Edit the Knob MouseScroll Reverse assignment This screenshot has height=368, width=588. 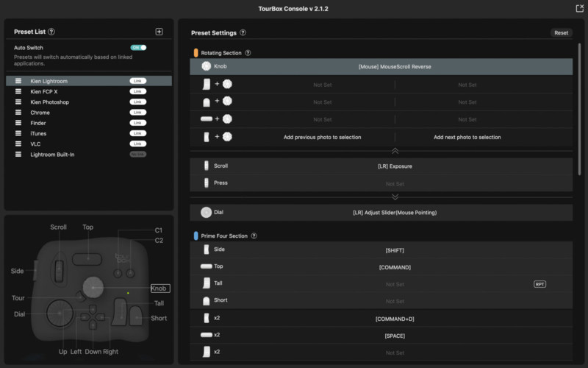click(x=395, y=66)
